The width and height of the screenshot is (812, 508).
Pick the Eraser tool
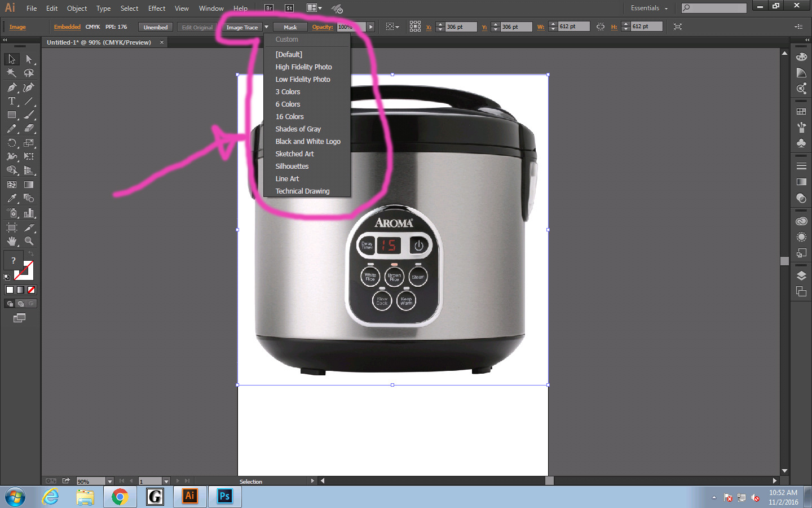tap(29, 129)
